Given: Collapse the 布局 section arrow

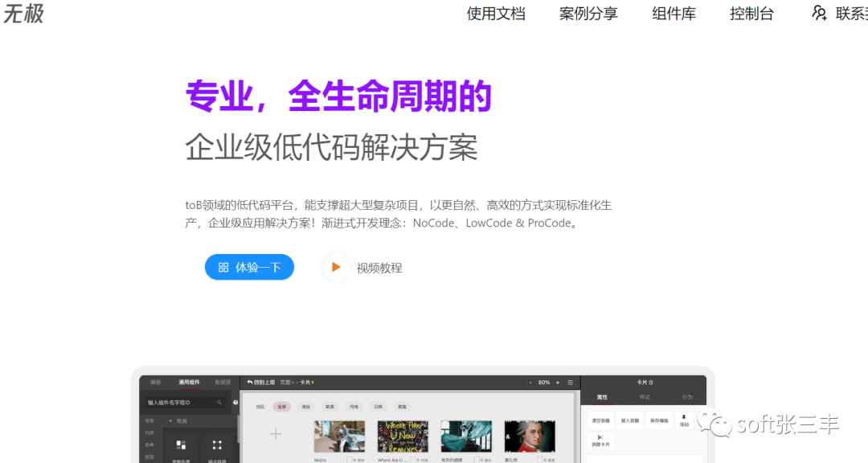Looking at the screenshot, I should [x=170, y=420].
